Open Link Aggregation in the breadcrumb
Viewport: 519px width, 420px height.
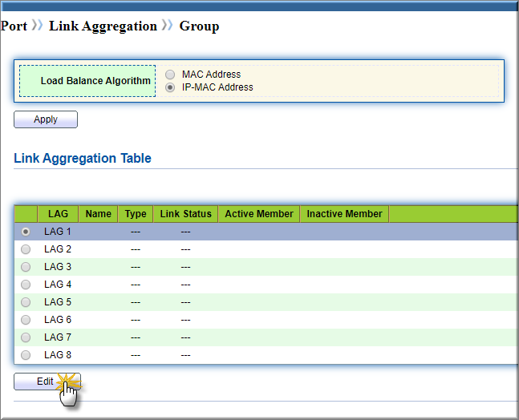[x=103, y=26]
